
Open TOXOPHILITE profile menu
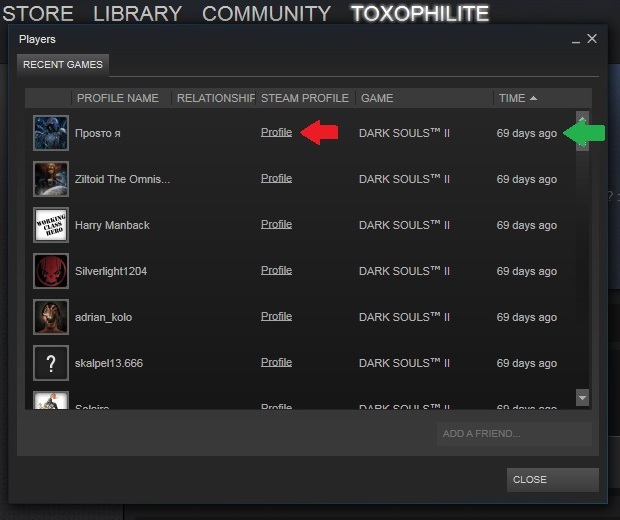(x=420, y=13)
